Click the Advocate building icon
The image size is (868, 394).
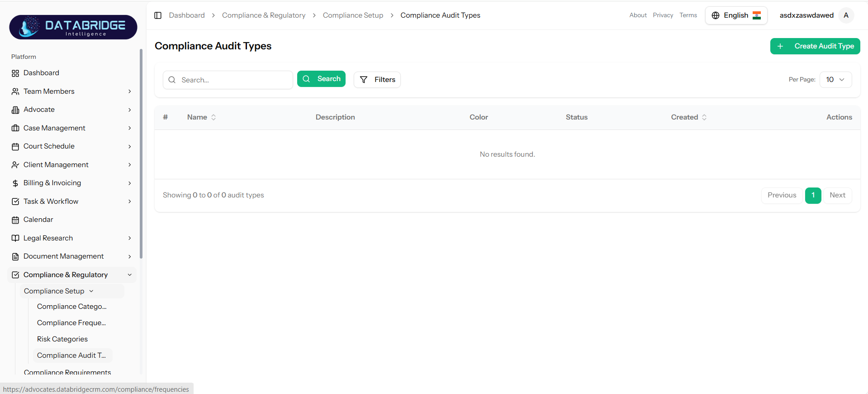pos(15,110)
